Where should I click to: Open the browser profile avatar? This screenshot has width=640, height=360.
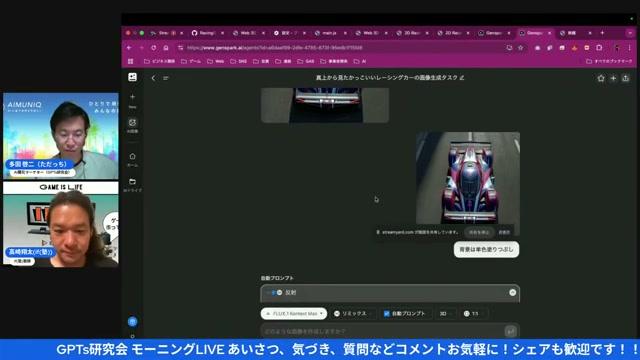(618, 48)
